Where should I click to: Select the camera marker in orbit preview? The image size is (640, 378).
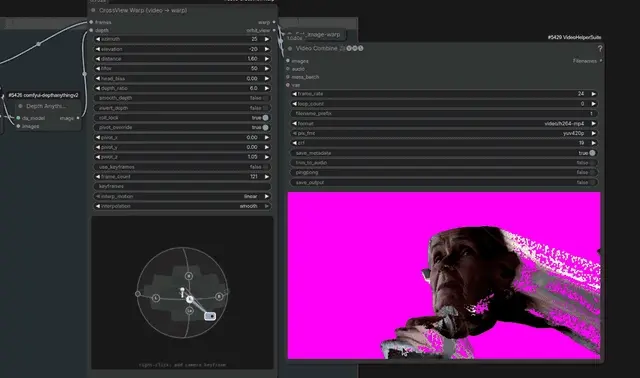tap(210, 316)
